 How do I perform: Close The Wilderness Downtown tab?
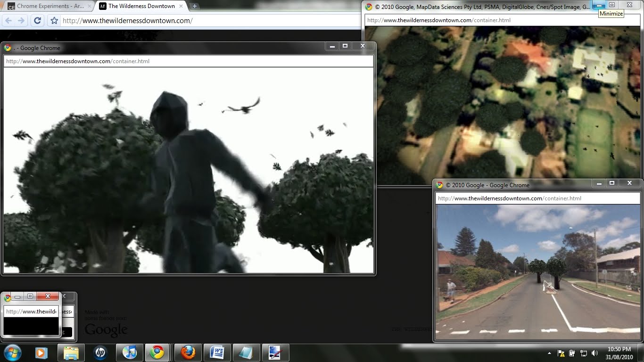point(182,6)
